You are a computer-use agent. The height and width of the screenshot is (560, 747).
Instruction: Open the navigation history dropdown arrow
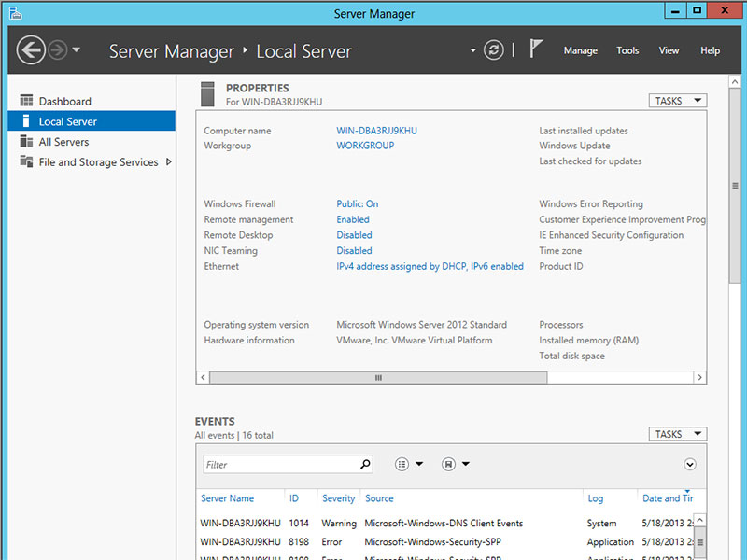coord(77,49)
